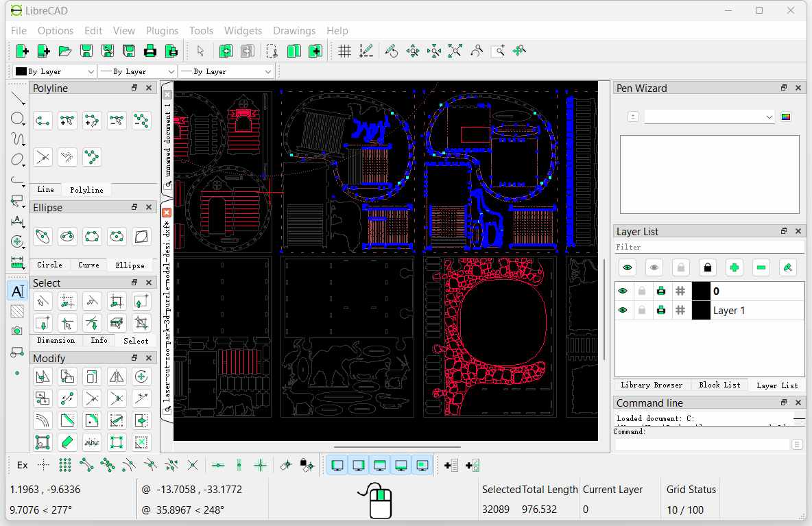The height and width of the screenshot is (526, 812).
Task: Toggle Snap on grid
Action: 64,465
